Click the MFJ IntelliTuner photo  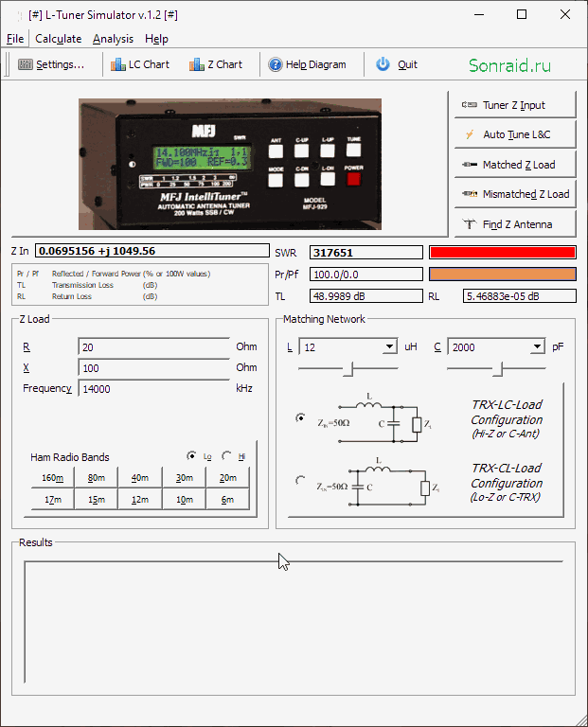click(230, 164)
